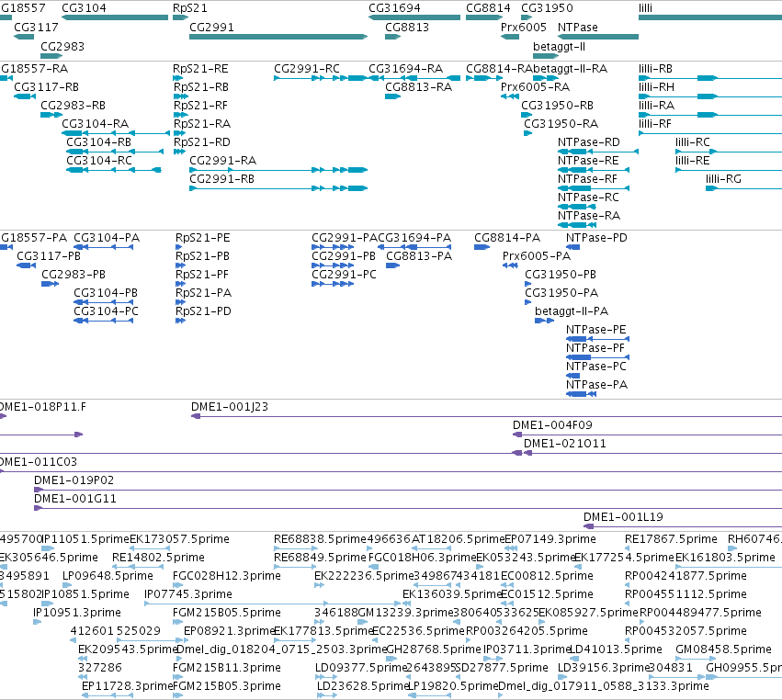Click the DME1-001G11 BAC label
This screenshot has height=700, width=782.
74,499
